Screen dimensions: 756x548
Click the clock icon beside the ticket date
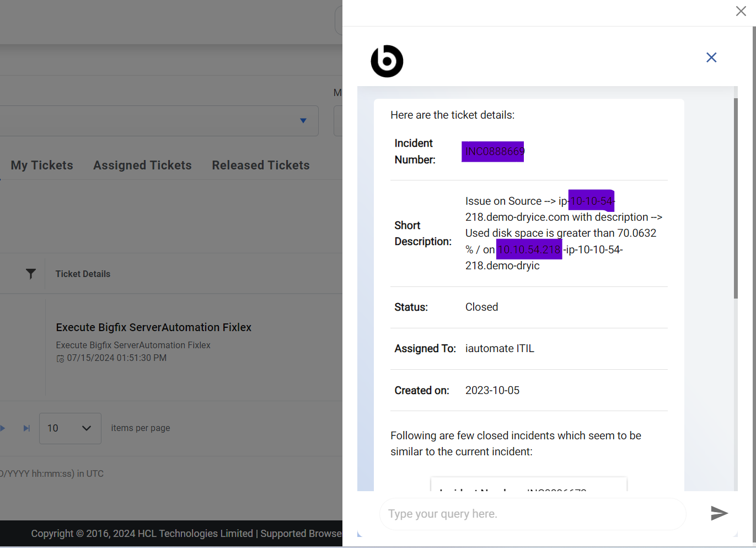[x=60, y=359]
